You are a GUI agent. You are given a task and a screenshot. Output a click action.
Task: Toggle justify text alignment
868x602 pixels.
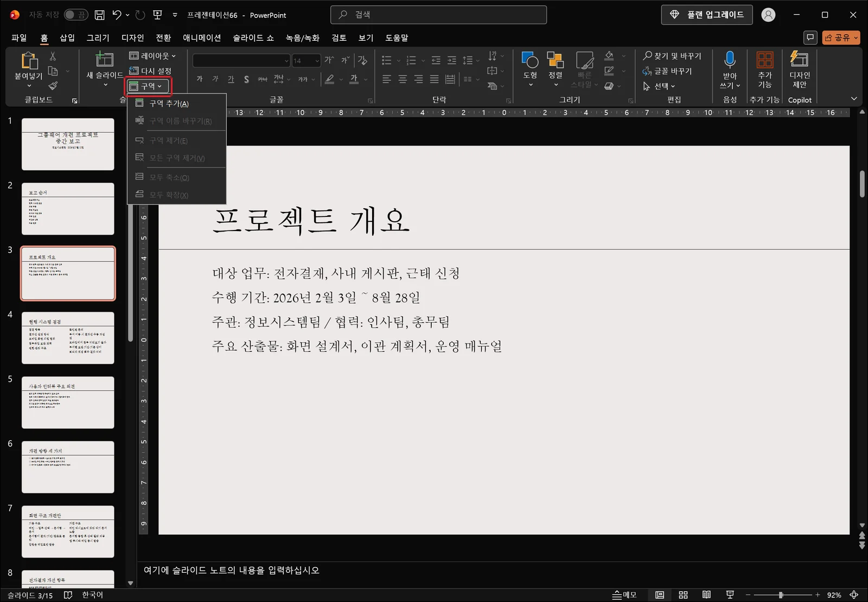point(434,79)
